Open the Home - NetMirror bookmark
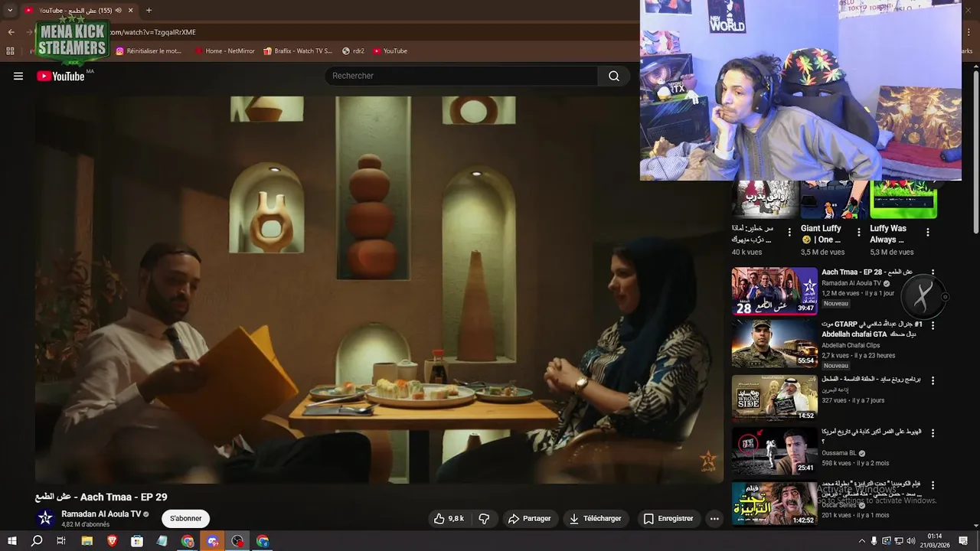This screenshot has height=551, width=980. tap(225, 51)
